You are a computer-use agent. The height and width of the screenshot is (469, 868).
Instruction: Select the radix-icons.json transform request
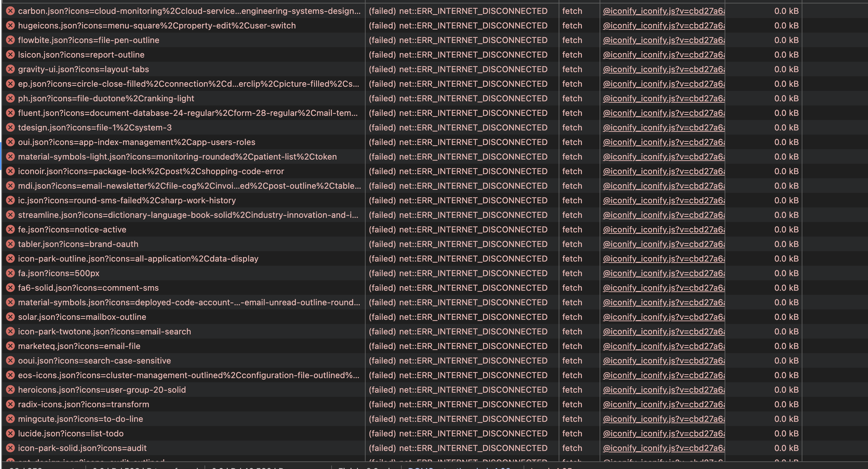pos(83,404)
